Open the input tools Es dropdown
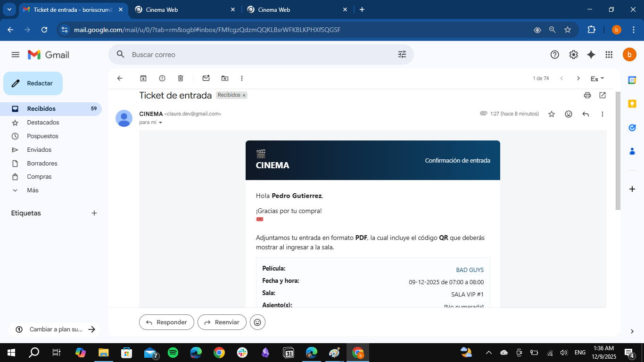 [x=597, y=78]
